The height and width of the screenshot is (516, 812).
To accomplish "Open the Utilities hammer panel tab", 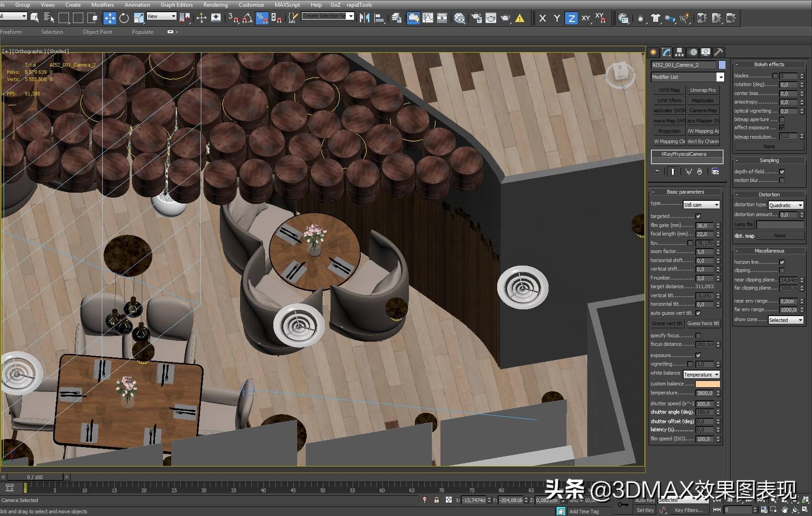I will 719,52.
